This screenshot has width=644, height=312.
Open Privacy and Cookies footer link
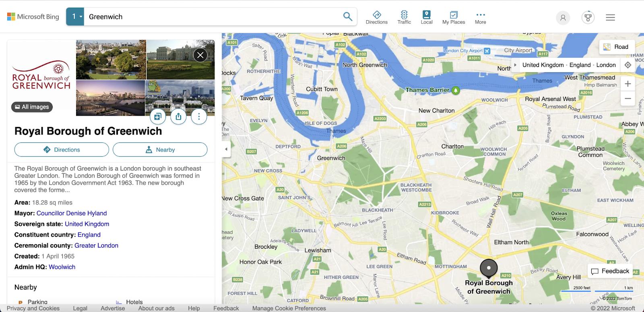pyautogui.click(x=33, y=308)
